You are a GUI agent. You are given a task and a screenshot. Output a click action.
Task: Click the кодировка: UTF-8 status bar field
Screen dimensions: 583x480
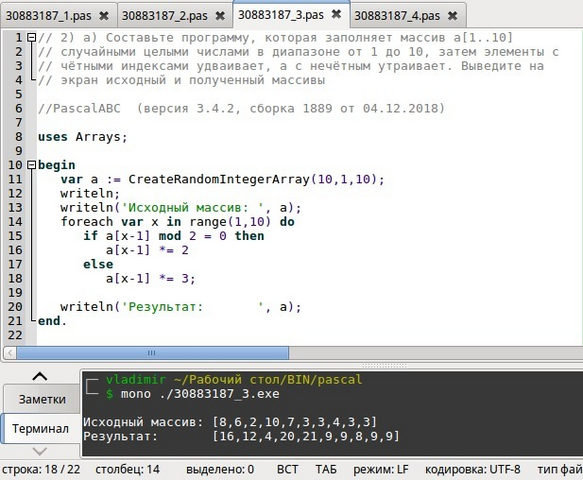(x=473, y=470)
